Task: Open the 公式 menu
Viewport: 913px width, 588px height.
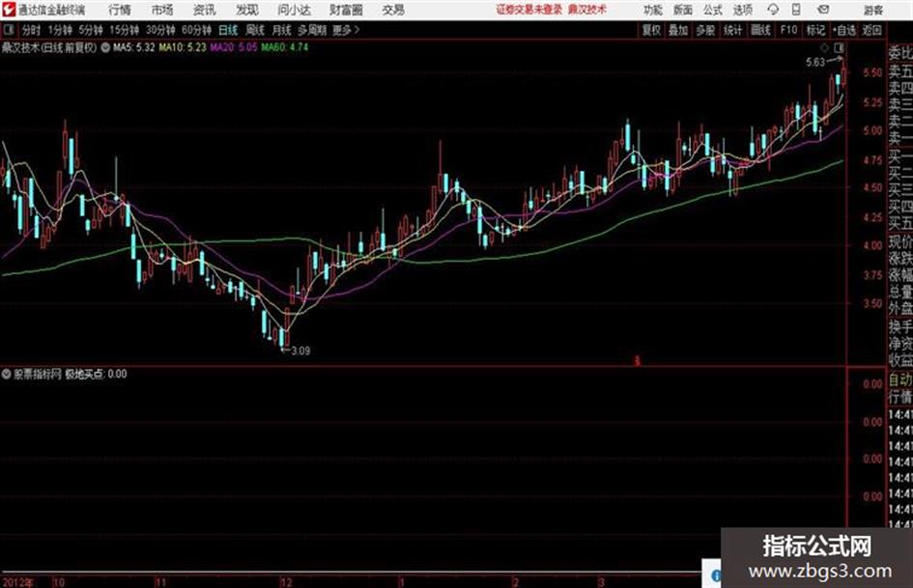Action: pos(713,10)
